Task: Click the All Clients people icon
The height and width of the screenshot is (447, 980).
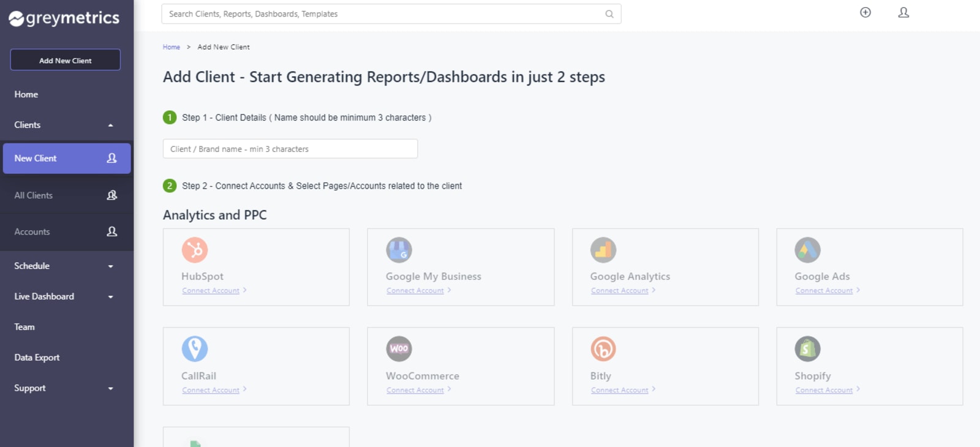Action: [x=111, y=195]
